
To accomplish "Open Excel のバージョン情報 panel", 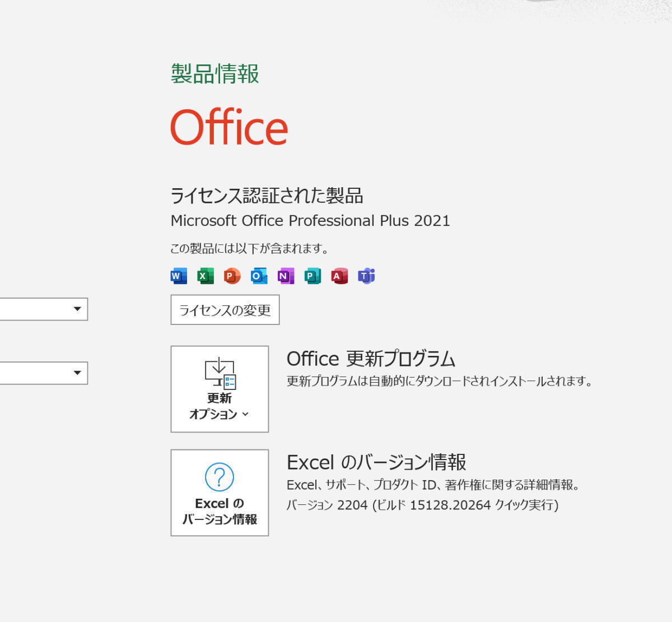I will click(x=219, y=492).
